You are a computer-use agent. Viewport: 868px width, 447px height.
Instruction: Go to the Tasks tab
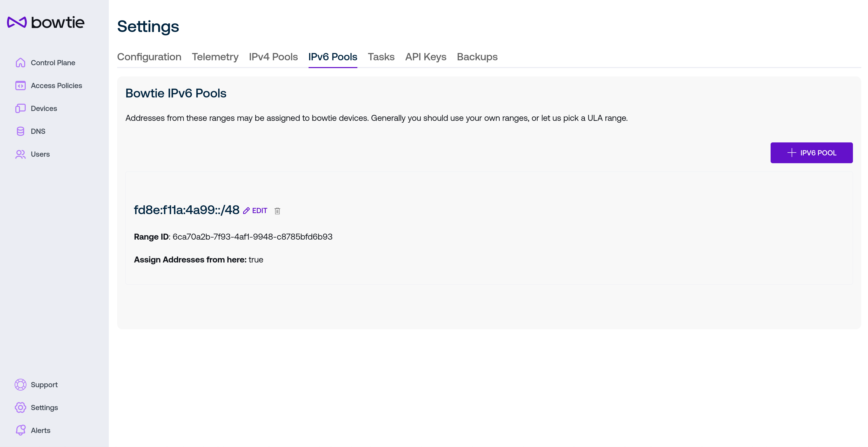click(381, 57)
